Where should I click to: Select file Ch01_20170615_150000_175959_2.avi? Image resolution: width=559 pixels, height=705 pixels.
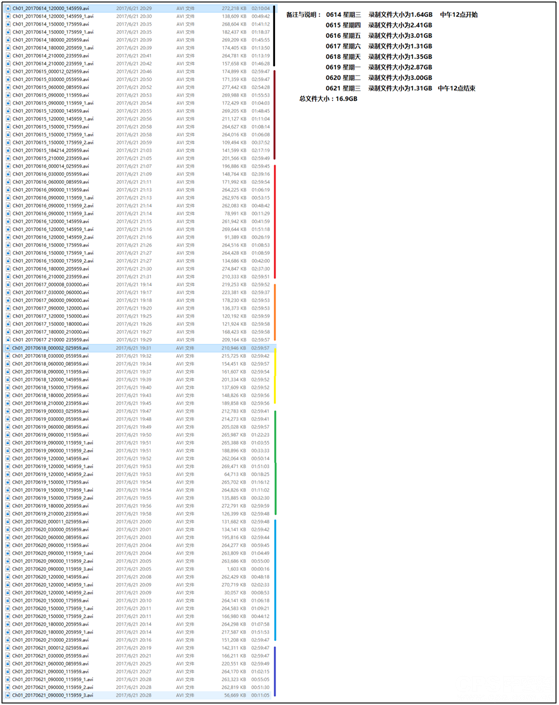coord(138,143)
